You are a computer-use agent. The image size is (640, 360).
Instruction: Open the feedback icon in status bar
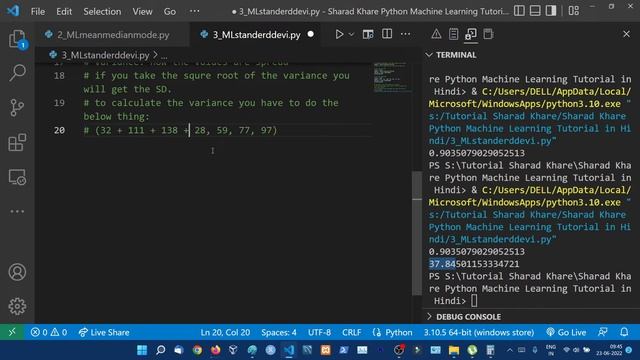tap(603, 332)
